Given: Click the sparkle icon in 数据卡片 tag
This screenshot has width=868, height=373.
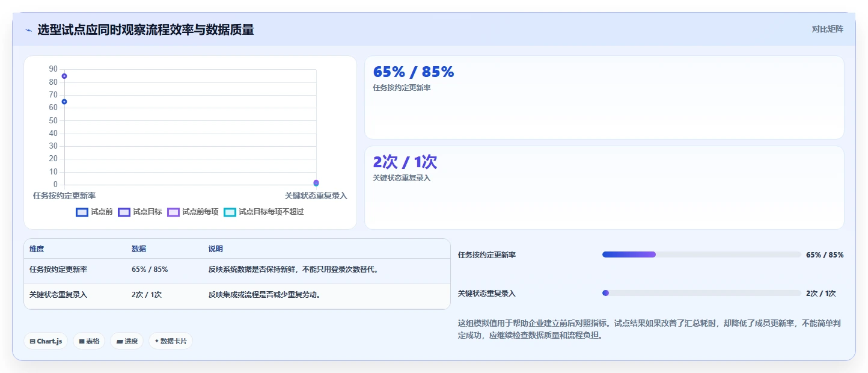Looking at the screenshot, I should (157, 341).
